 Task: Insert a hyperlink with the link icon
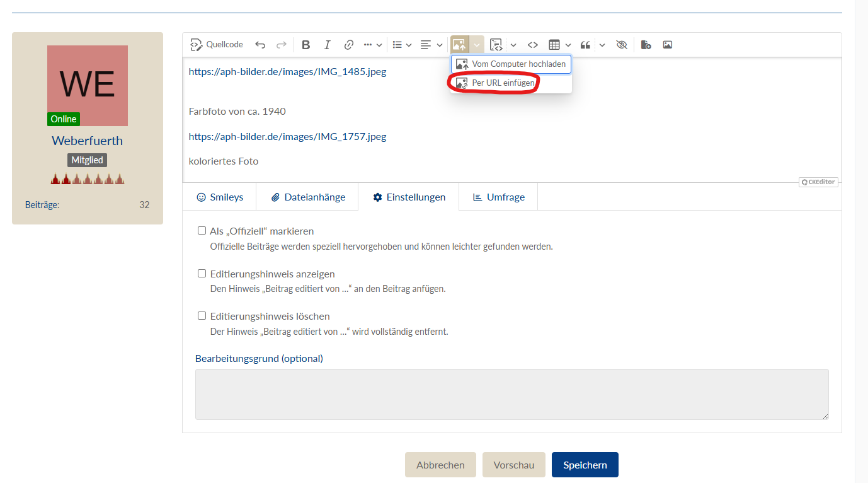click(x=348, y=45)
